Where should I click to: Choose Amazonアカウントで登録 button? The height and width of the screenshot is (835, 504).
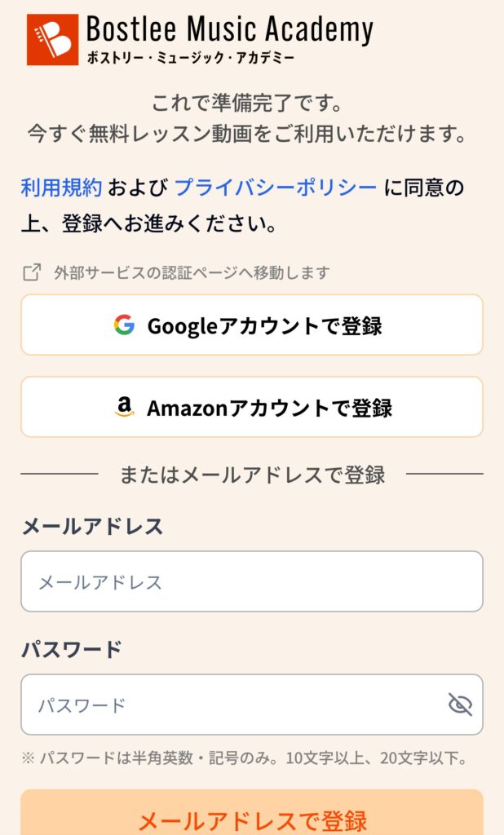tap(252, 407)
